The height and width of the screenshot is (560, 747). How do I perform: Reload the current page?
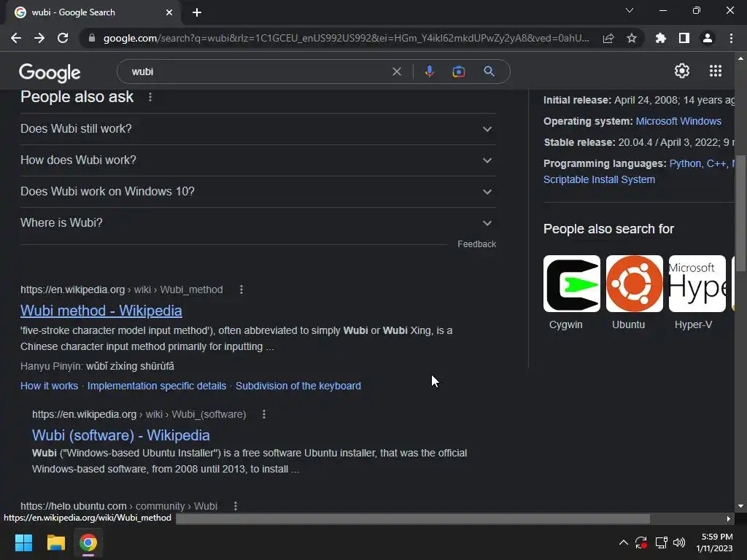pyautogui.click(x=63, y=38)
